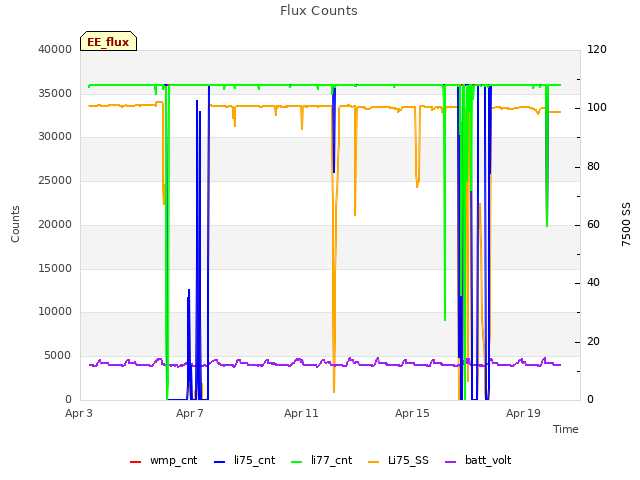Image resolution: width=640 pixels, height=480 pixels.
Task: Click the 10000 left axis value
Action: [55, 311]
